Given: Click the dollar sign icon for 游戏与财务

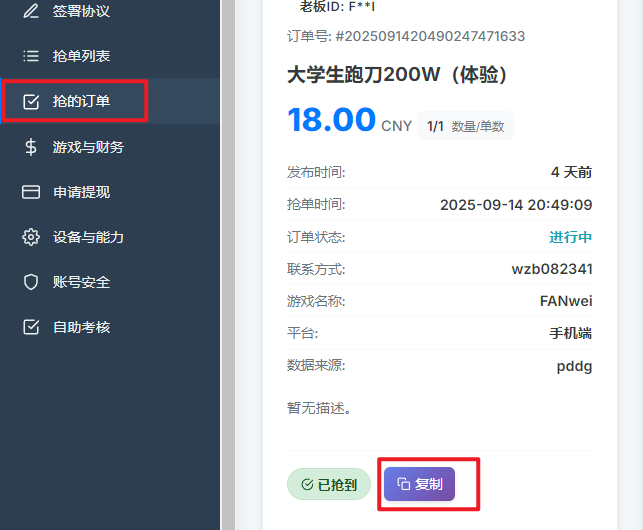Looking at the screenshot, I should pos(31,147).
